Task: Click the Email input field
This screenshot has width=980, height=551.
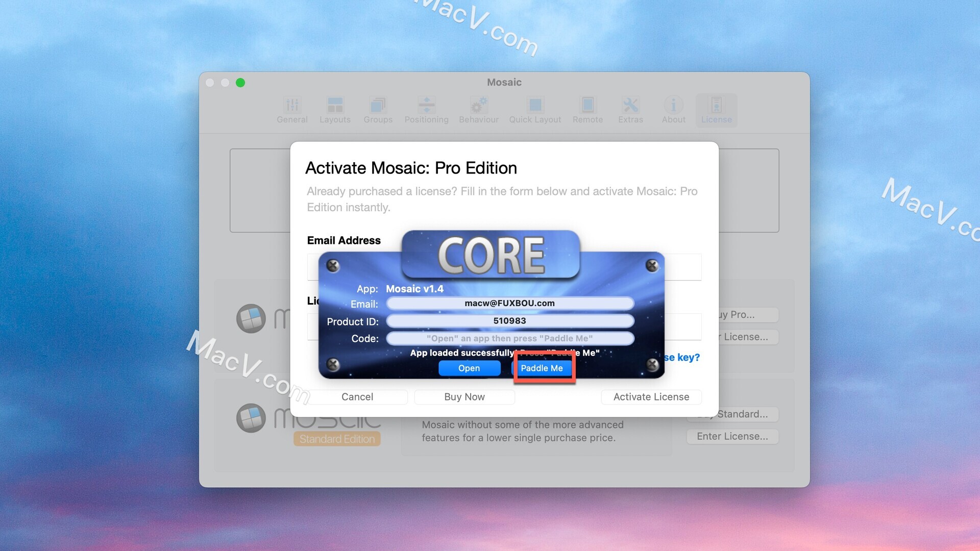Action: [x=510, y=303]
